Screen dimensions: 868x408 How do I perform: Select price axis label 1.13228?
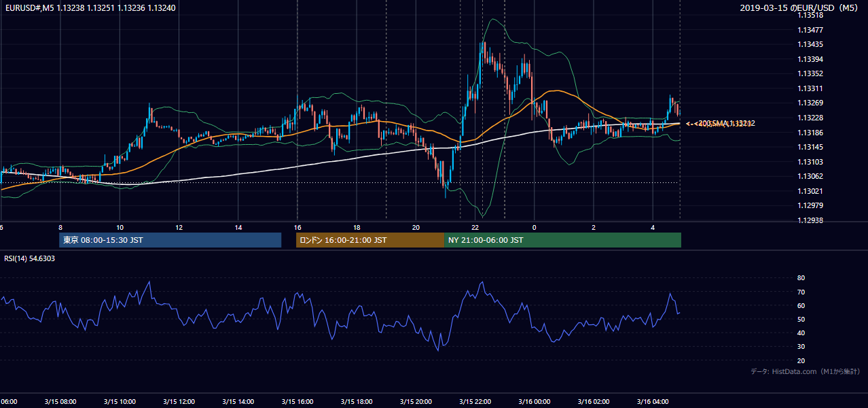pyautogui.click(x=811, y=118)
